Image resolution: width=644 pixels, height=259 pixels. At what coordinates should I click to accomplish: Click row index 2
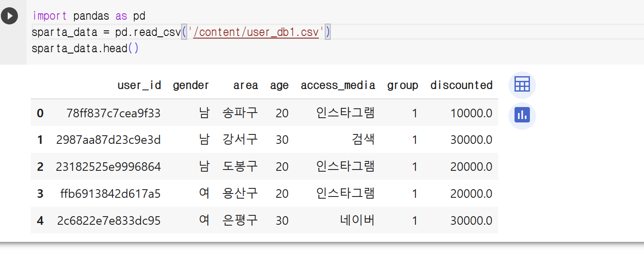(40, 167)
